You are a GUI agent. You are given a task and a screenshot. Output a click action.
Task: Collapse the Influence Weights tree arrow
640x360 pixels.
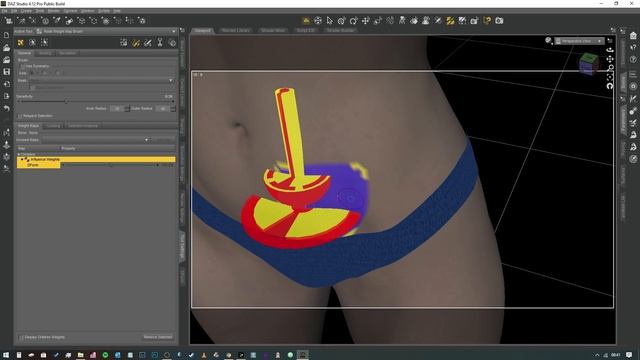pyautogui.click(x=22, y=159)
